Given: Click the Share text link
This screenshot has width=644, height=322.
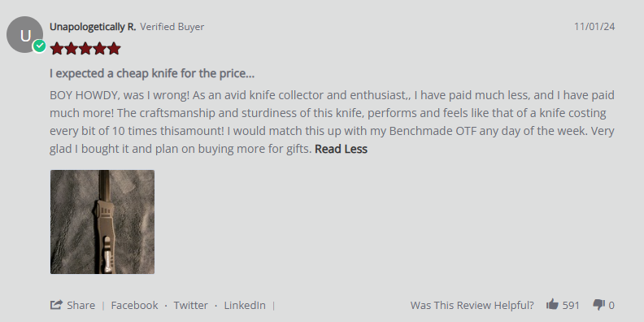Looking at the screenshot, I should click(81, 305).
